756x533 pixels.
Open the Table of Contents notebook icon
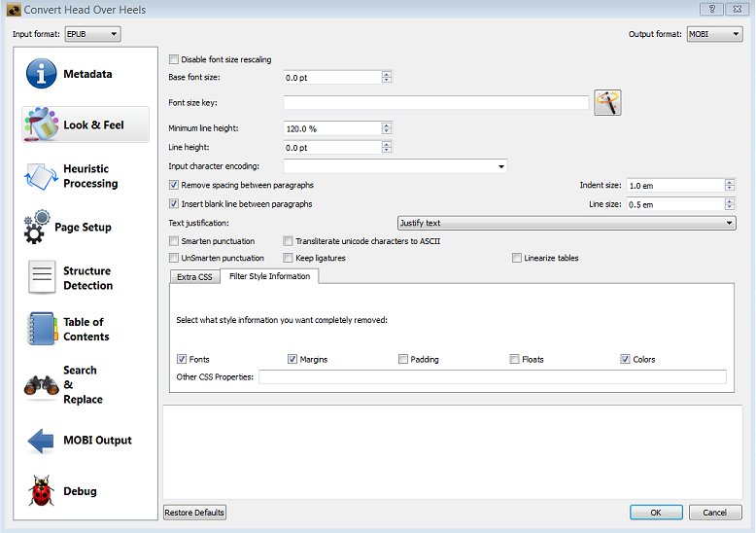42,329
